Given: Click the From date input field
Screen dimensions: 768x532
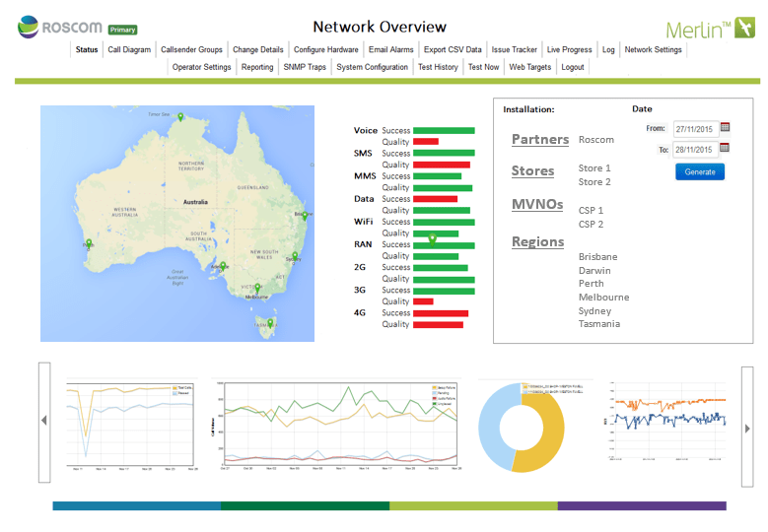Looking at the screenshot, I should tap(695, 128).
